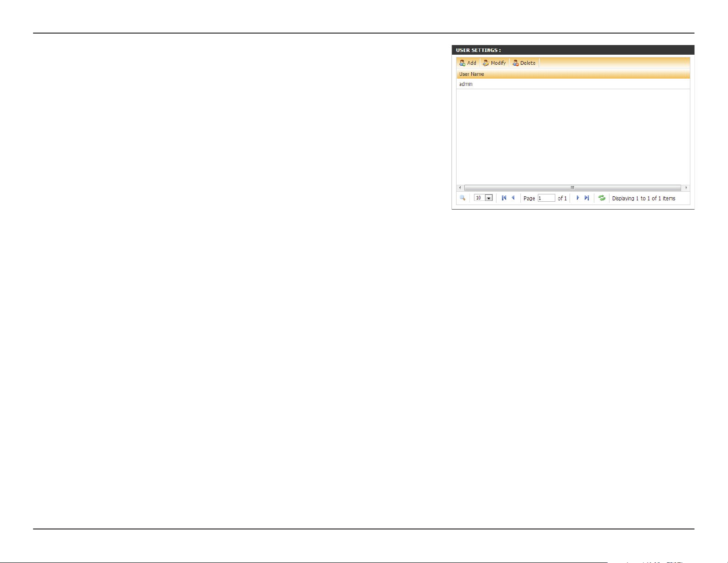
Task: Click the page number input field
Action: tap(546, 198)
